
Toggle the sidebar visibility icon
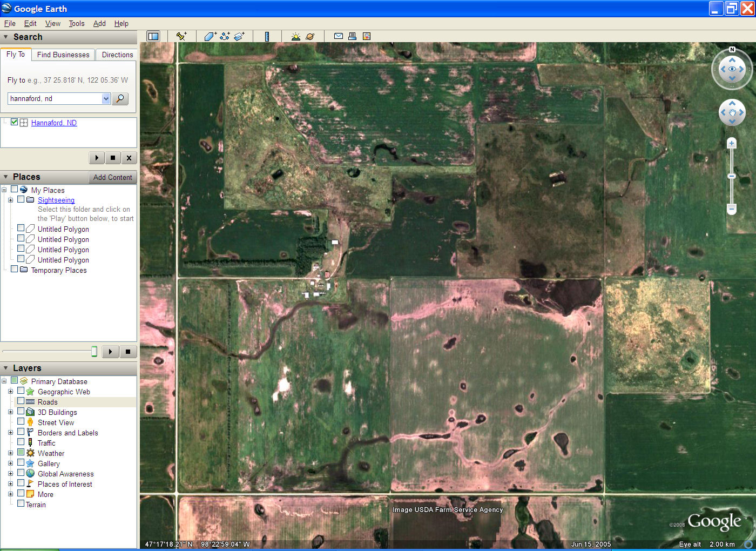pos(153,36)
